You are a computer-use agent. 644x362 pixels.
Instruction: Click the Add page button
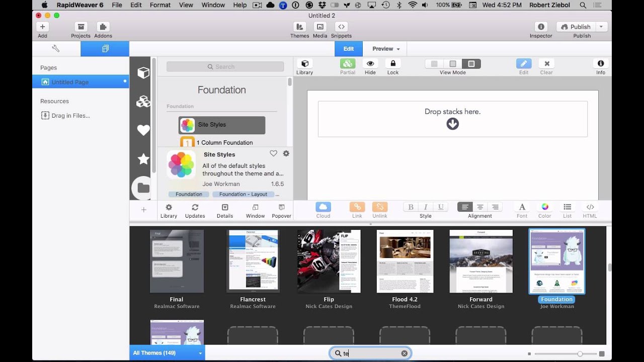tap(42, 27)
